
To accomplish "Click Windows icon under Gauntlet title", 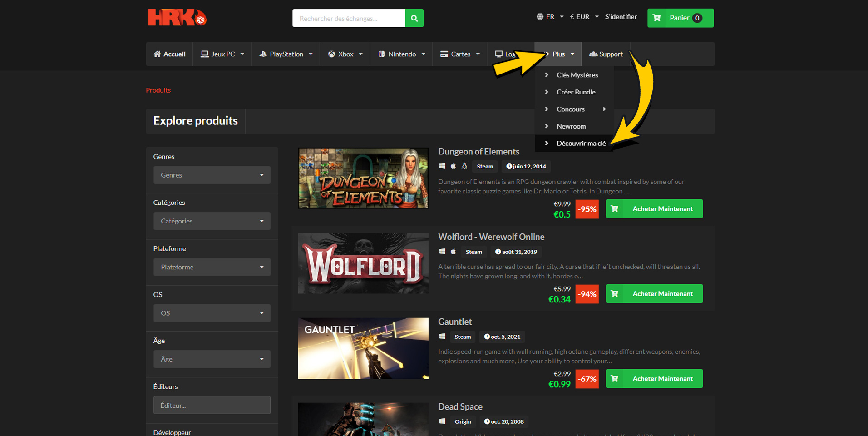I will coord(442,337).
